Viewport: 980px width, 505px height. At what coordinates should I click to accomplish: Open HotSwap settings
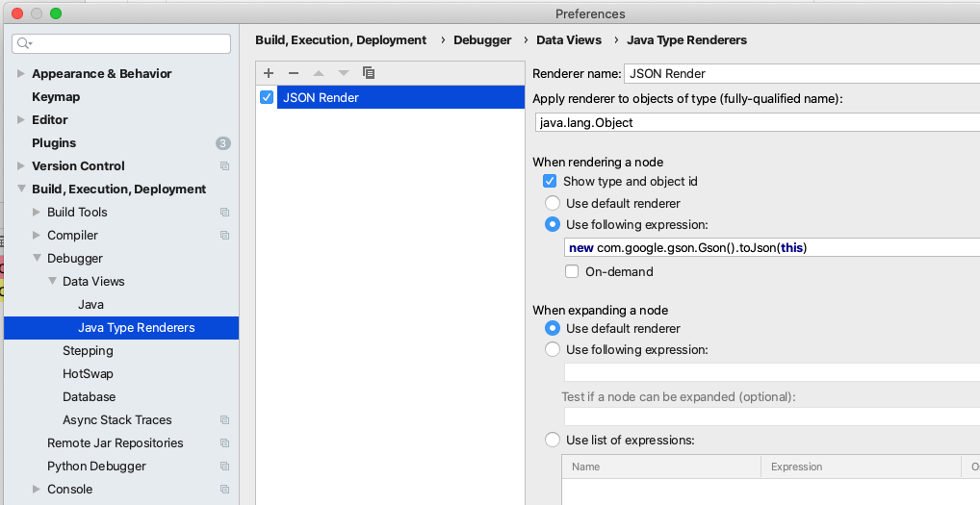(x=88, y=374)
